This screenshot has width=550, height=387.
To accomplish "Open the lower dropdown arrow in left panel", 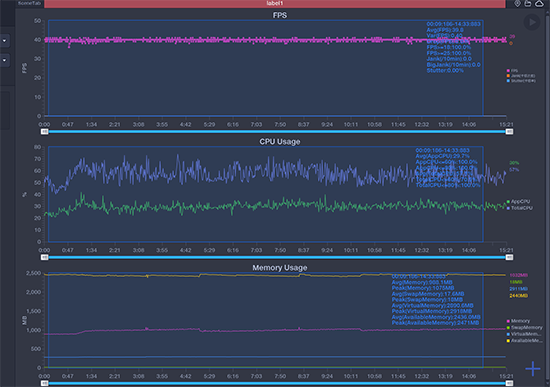I will coord(5,60).
